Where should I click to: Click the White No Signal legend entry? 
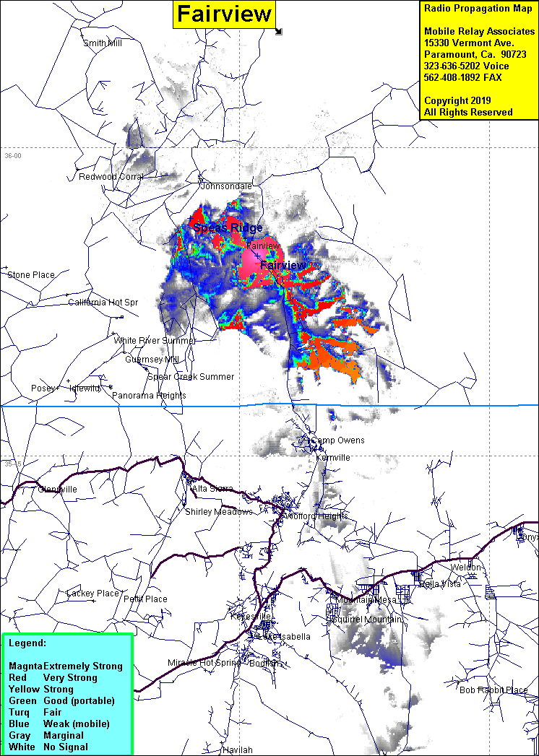click(48, 747)
